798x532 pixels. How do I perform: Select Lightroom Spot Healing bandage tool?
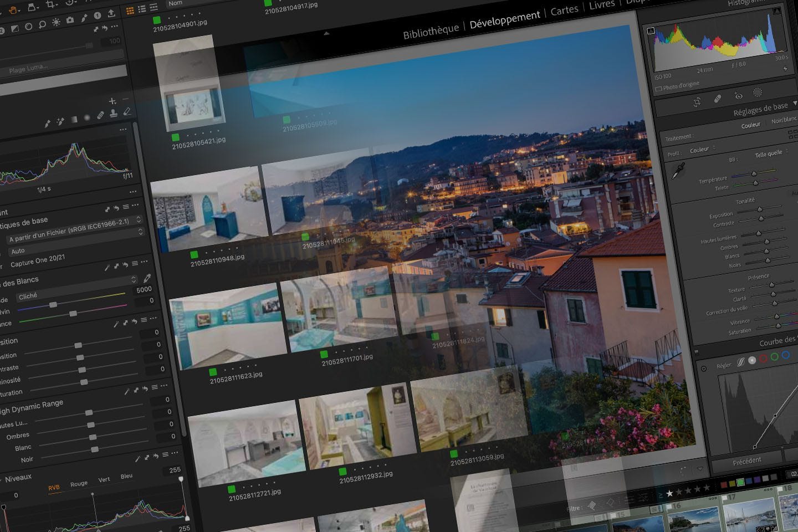point(718,99)
